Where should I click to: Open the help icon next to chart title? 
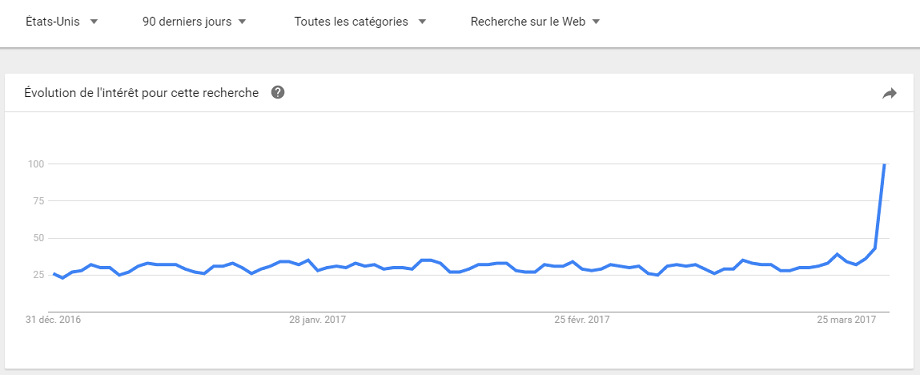[x=278, y=93]
